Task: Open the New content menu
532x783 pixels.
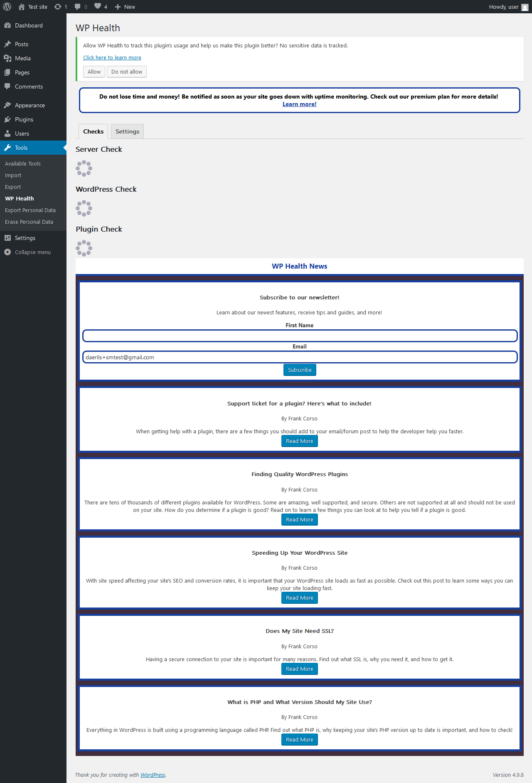Action: (125, 7)
